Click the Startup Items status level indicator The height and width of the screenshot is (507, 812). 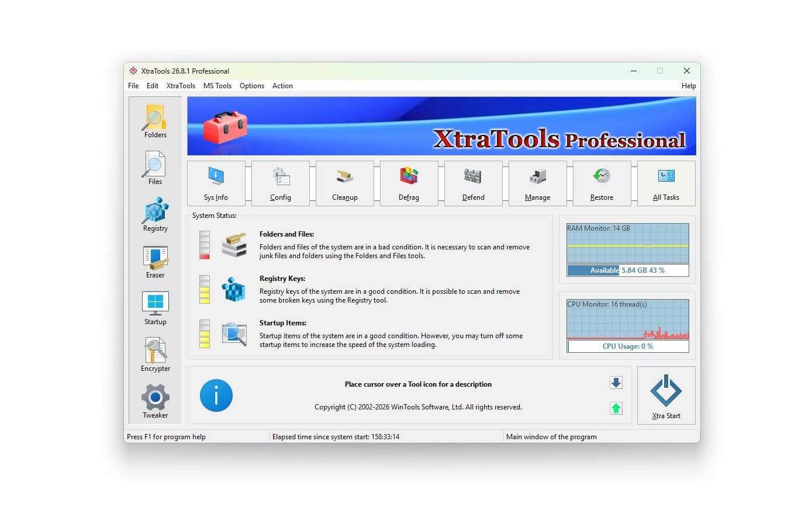coord(205,334)
